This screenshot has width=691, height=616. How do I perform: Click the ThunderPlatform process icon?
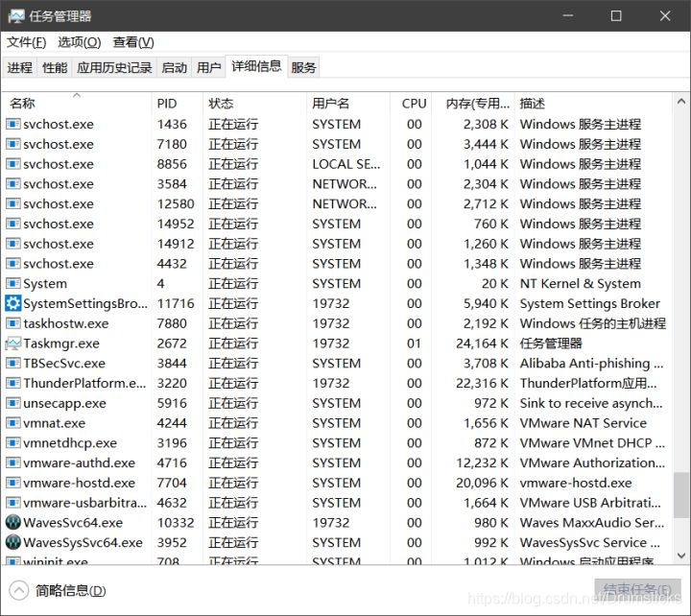point(13,383)
